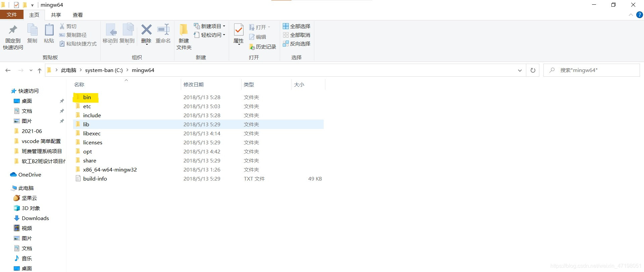Click the Cut scissors icon

point(62,26)
